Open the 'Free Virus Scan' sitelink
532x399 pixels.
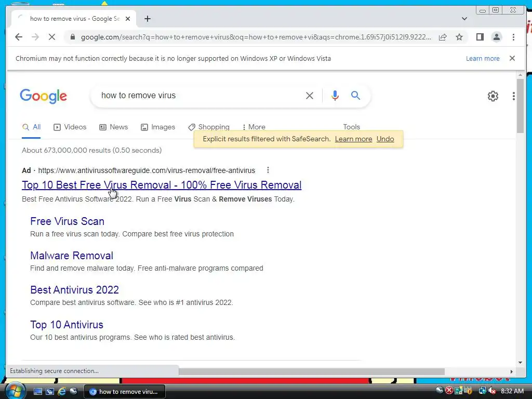point(67,221)
